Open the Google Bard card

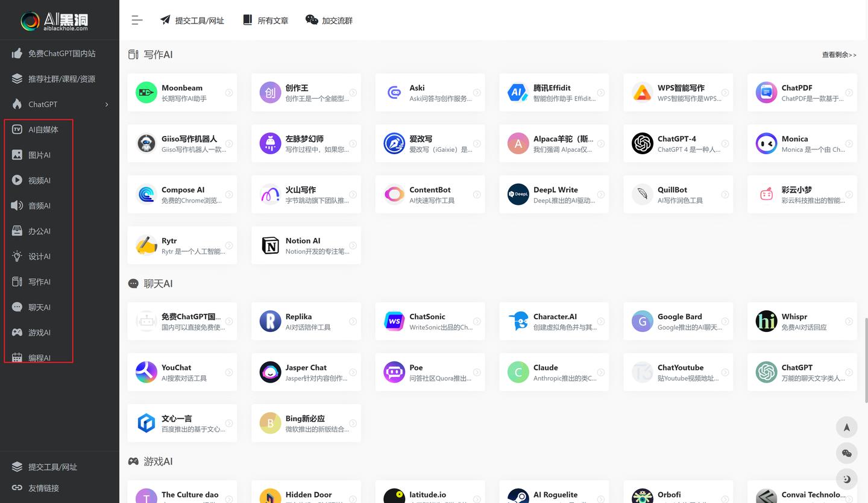point(678,321)
